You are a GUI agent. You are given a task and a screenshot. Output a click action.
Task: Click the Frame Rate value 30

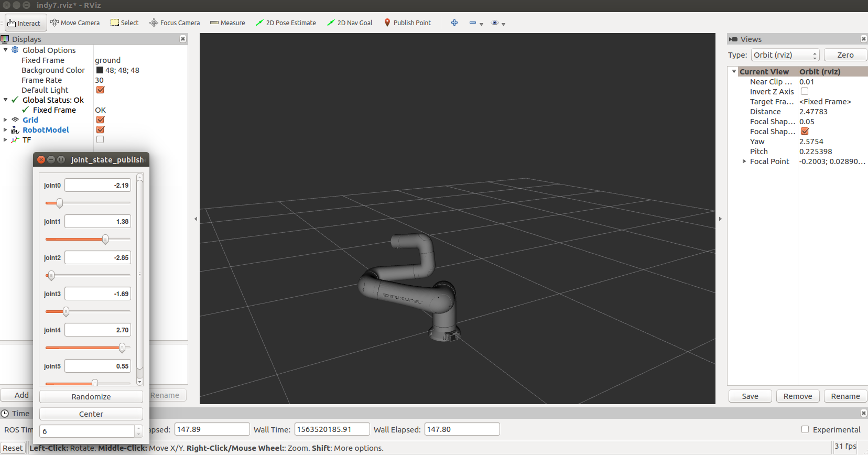pos(100,80)
